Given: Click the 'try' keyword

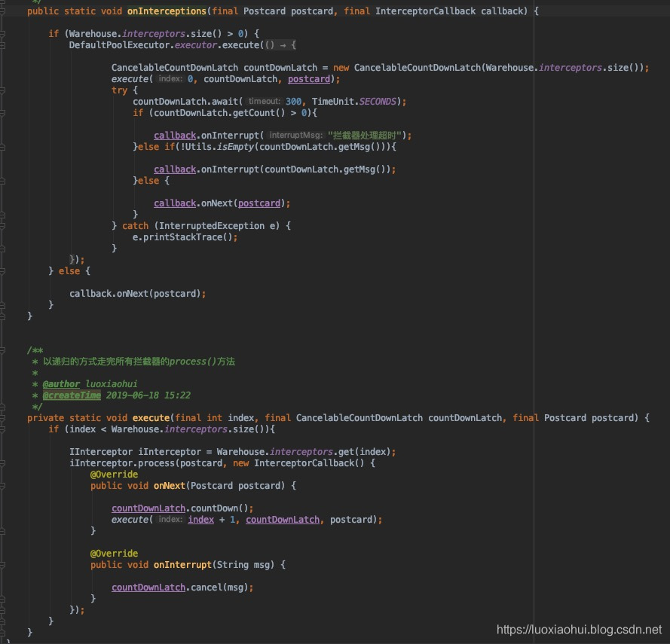Looking at the screenshot, I should [x=119, y=90].
